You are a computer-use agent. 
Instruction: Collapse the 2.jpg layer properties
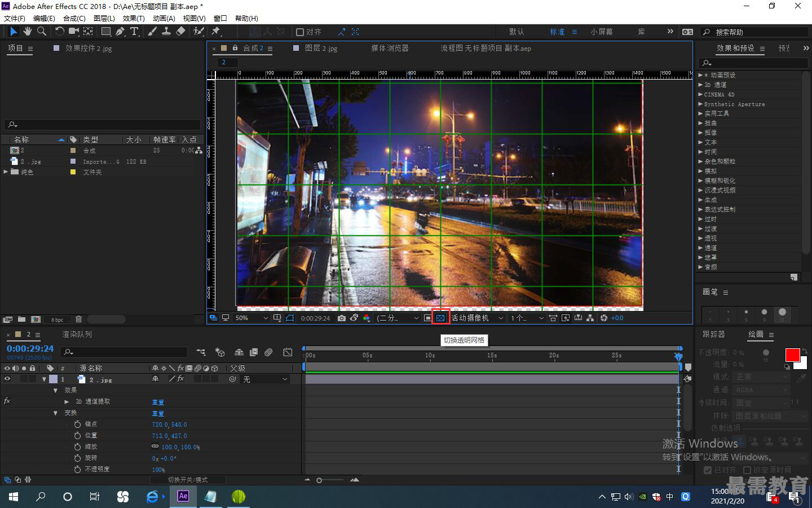click(44, 379)
